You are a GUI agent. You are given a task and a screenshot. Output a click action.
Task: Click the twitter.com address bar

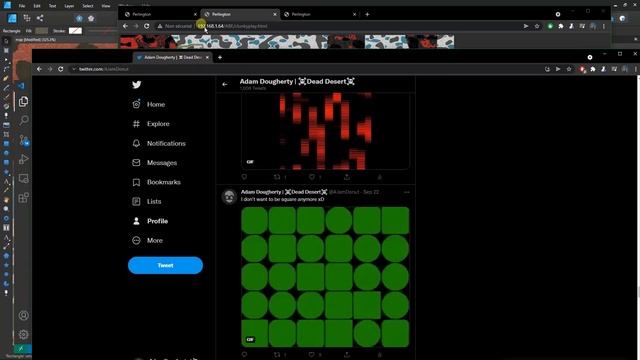pyautogui.click(x=306, y=69)
